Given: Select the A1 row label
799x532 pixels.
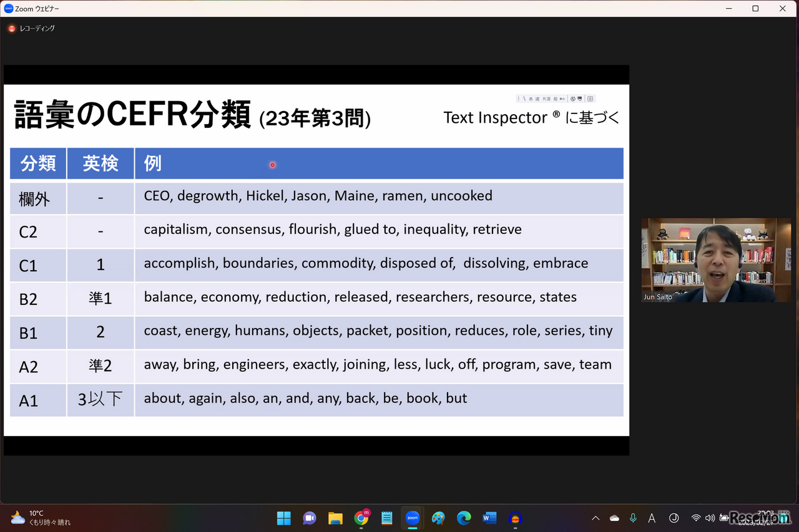Looking at the screenshot, I should tap(29, 400).
